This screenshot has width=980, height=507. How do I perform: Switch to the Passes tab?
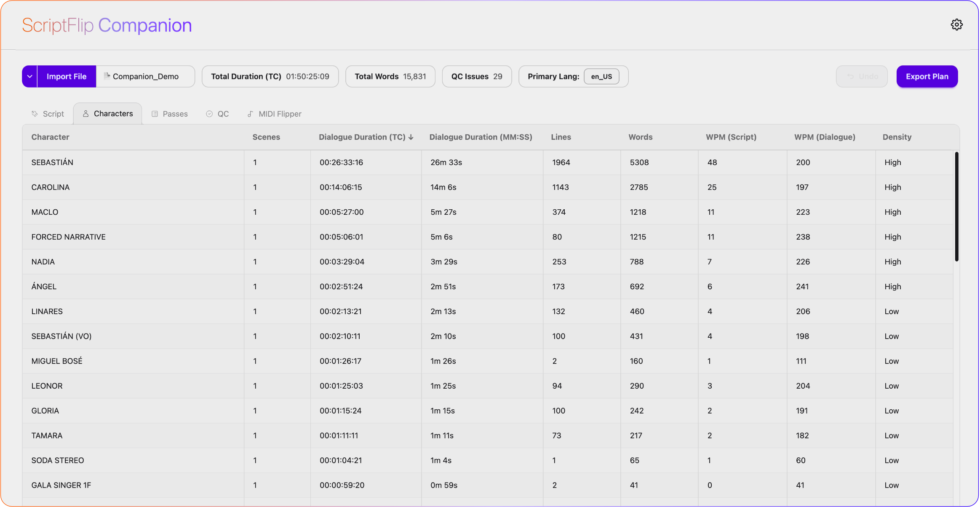(170, 114)
